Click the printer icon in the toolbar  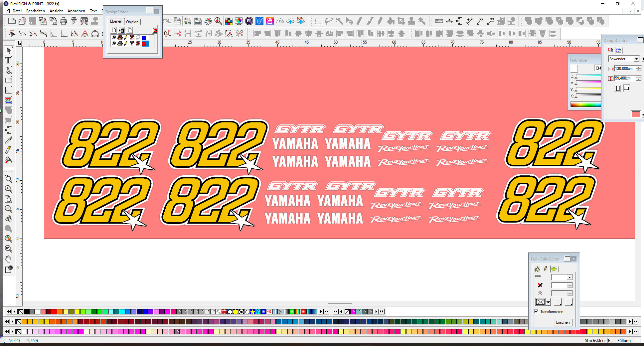(x=63, y=21)
